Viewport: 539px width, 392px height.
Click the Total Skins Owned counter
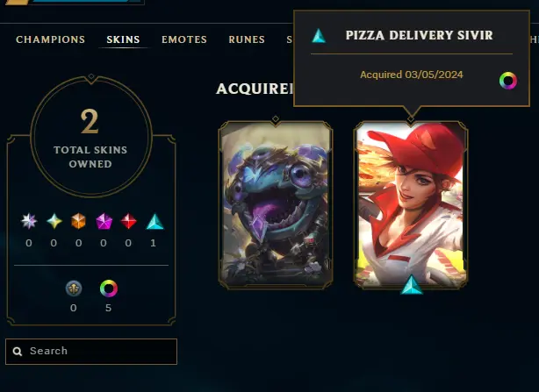[x=91, y=137]
